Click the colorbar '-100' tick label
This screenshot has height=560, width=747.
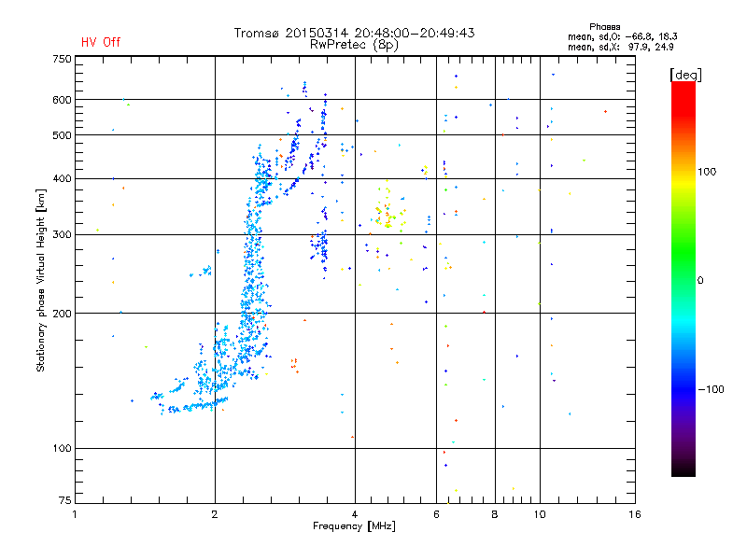point(711,389)
